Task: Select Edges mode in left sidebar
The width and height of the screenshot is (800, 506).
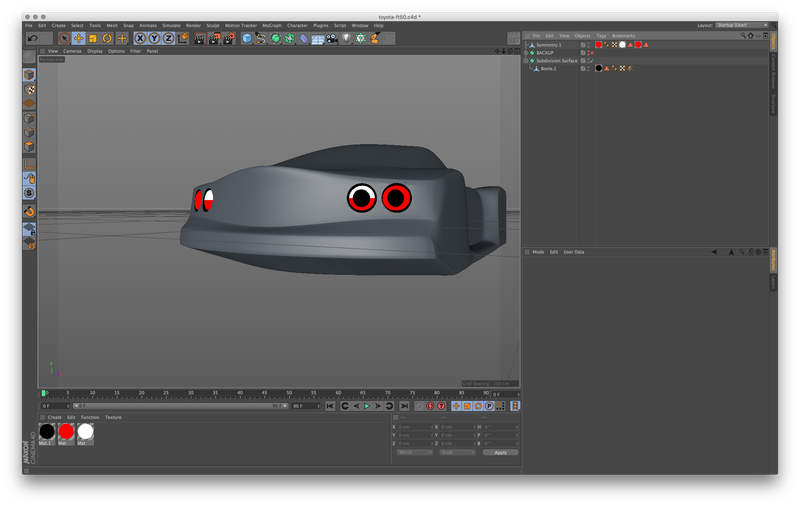Action: 30,133
